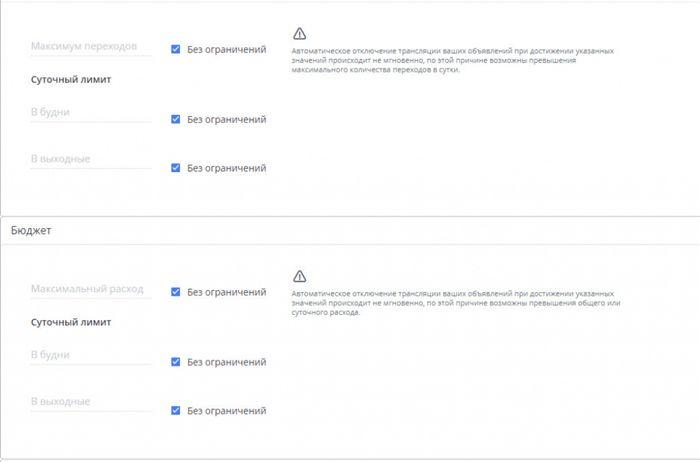Toggle weekend transitions limit Без ограничений checkbox
This screenshot has height=462, width=700.
[175, 168]
